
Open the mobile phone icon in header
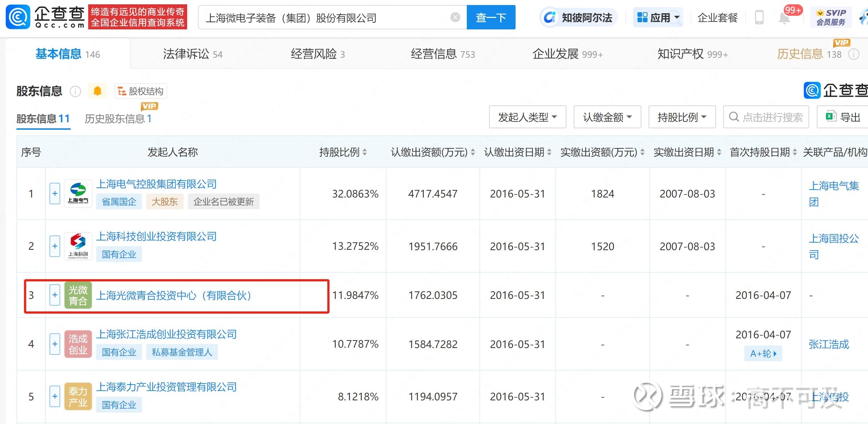pos(759,17)
